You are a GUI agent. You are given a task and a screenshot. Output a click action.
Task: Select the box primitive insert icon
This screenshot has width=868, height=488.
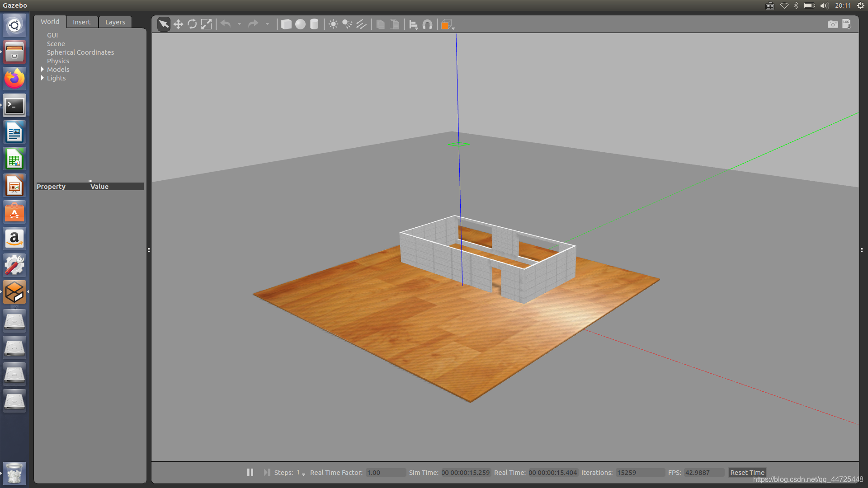pos(286,24)
